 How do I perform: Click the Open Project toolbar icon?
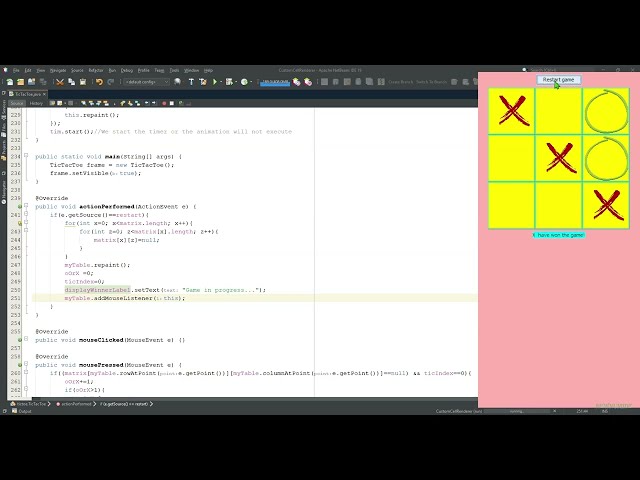pos(31,82)
